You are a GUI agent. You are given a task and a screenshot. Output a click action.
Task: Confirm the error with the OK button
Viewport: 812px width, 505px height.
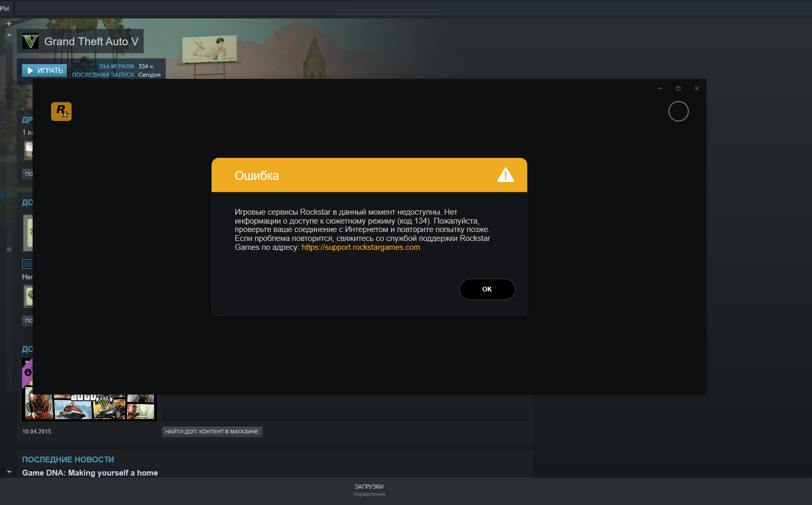(487, 289)
